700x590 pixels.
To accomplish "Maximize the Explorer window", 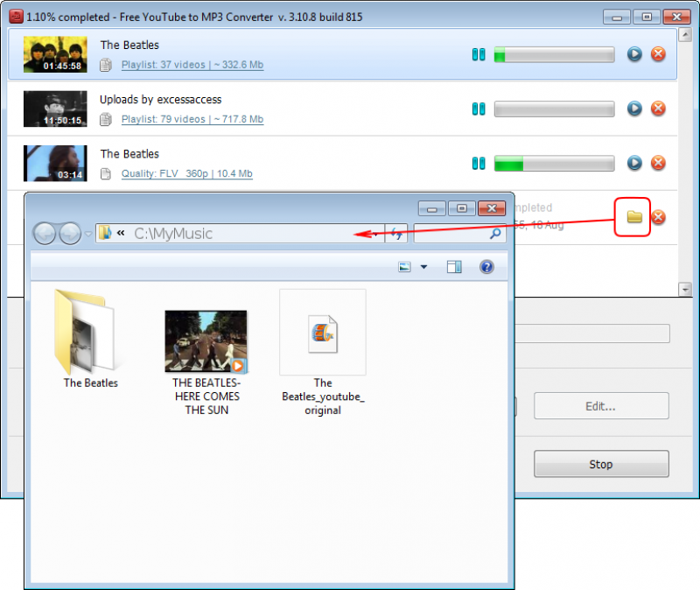I will click(x=462, y=208).
